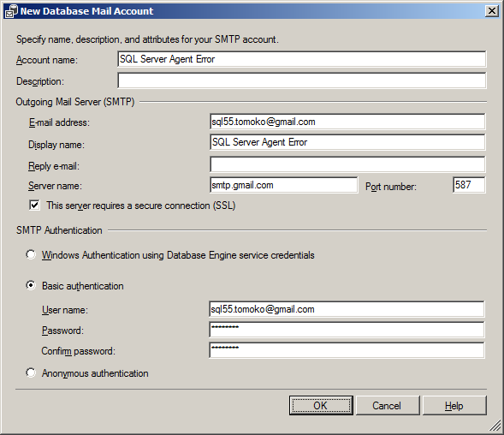Click the Confirm password field
The image size is (504, 435).
tap(347, 350)
